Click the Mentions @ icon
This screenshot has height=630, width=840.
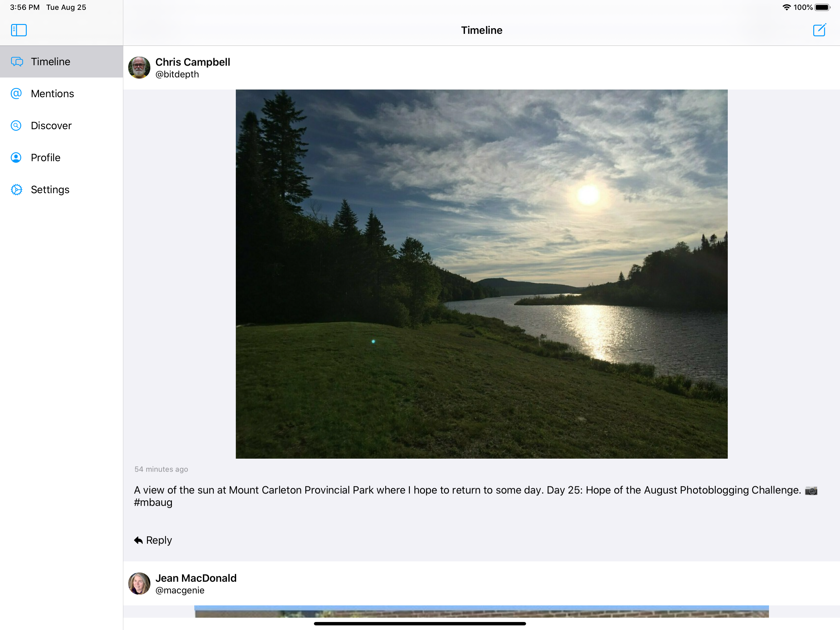[x=16, y=94]
